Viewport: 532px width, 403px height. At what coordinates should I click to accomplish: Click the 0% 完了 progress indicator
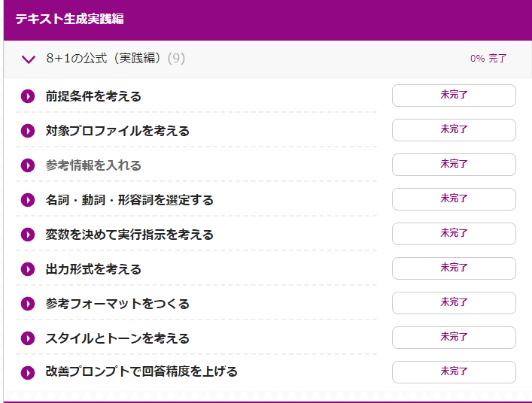click(488, 59)
